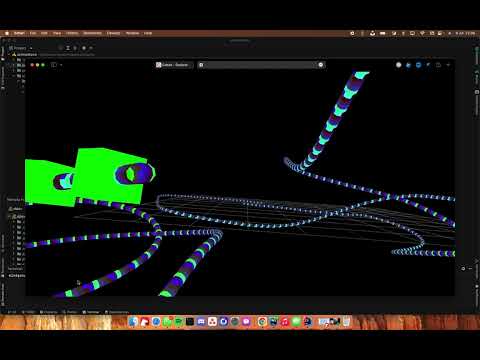
Task: Click the white circle icon in Safari toolbar
Action: coord(398,65)
